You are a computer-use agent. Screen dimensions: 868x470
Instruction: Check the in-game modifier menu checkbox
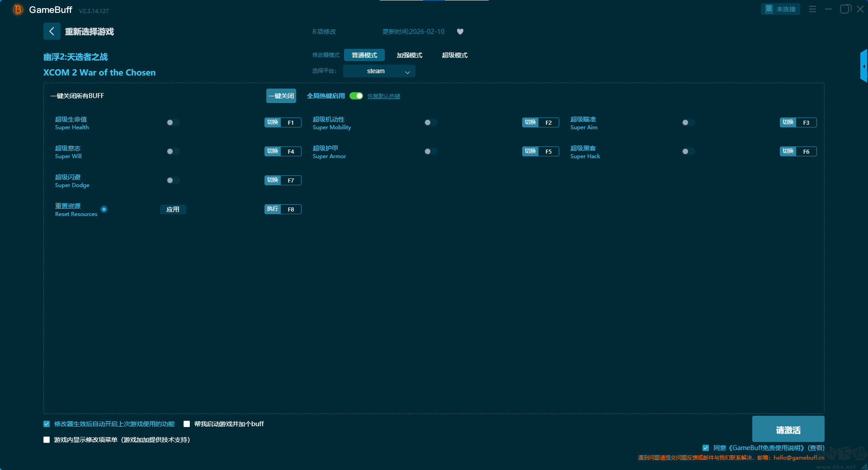tap(47, 440)
